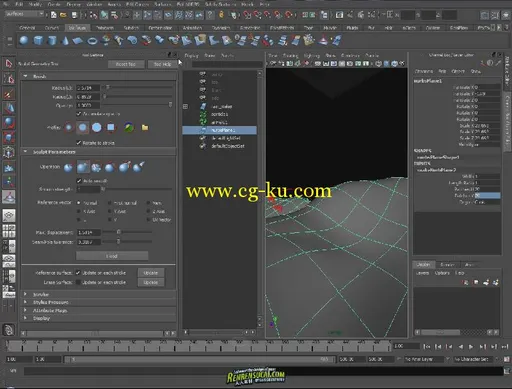Screen dimensions: 512x389
Task: Pick the Gaussian brush profile
Action: [x=69, y=127]
